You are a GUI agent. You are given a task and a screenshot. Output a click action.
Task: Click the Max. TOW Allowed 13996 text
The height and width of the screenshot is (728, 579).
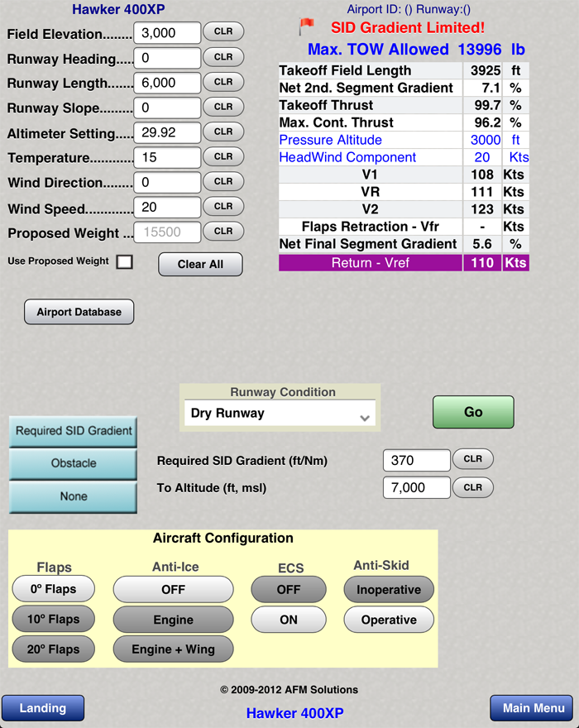coord(416,49)
